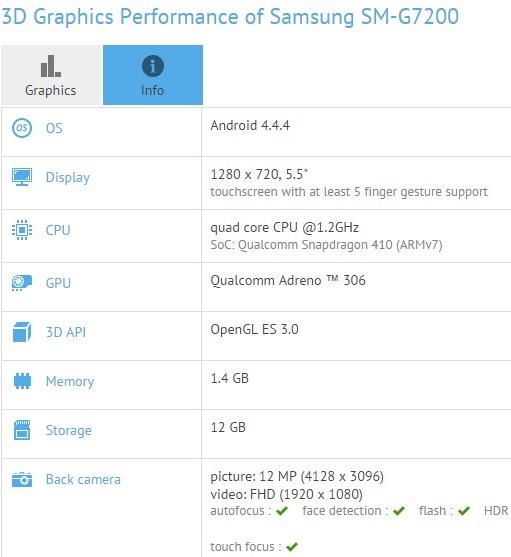
Task: Select the OS label
Action: coord(54,128)
